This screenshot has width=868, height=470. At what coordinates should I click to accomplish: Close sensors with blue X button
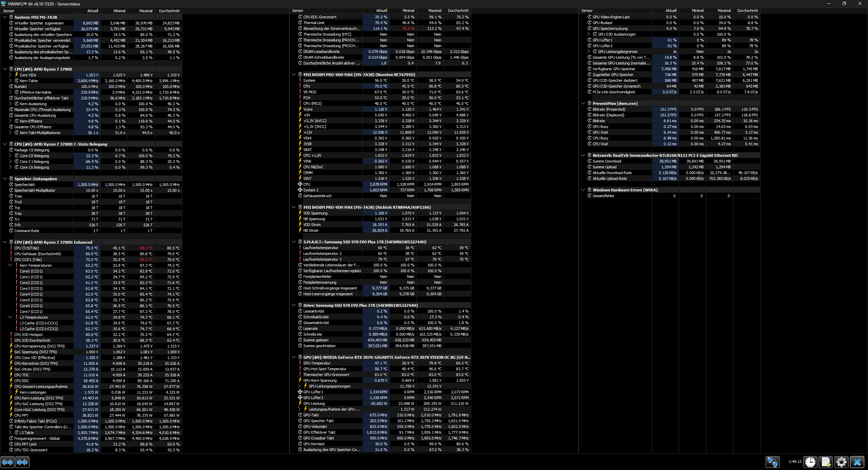click(x=857, y=462)
